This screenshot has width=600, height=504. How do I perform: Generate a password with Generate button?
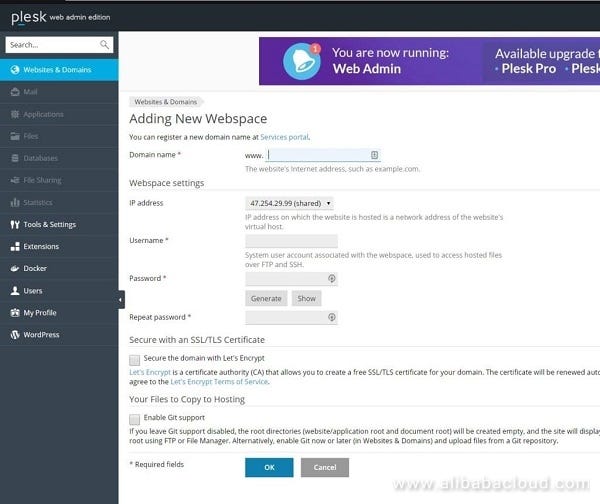click(x=266, y=298)
